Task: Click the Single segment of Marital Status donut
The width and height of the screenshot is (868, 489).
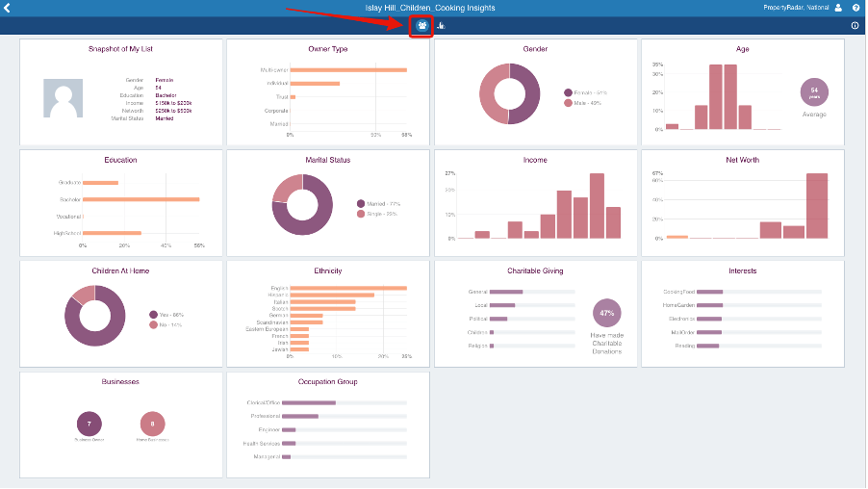Action: point(286,187)
